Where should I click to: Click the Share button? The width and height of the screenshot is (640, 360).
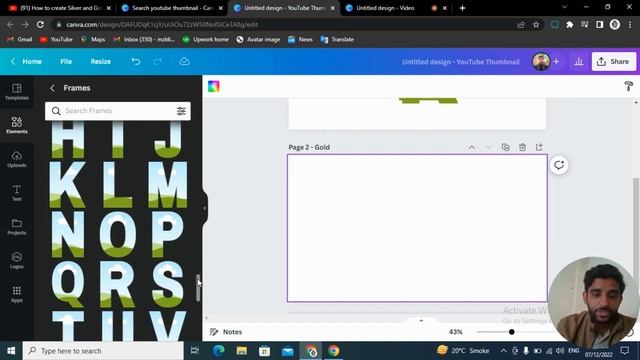point(613,62)
